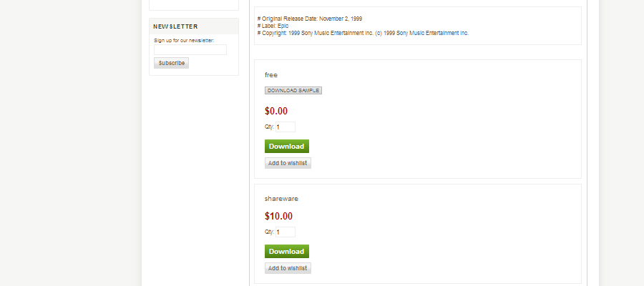Image resolution: width=644 pixels, height=286 pixels.
Task: Click the "free" product title
Action: pos(271,75)
